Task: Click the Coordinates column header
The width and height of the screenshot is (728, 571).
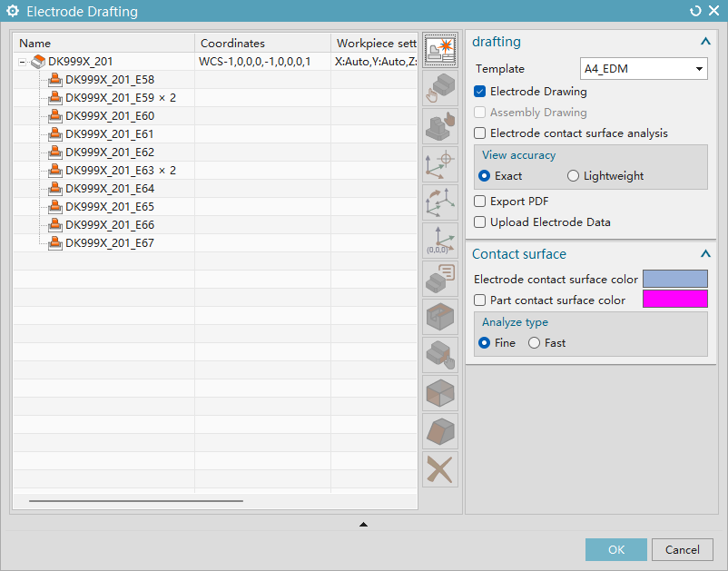Action: coord(262,44)
